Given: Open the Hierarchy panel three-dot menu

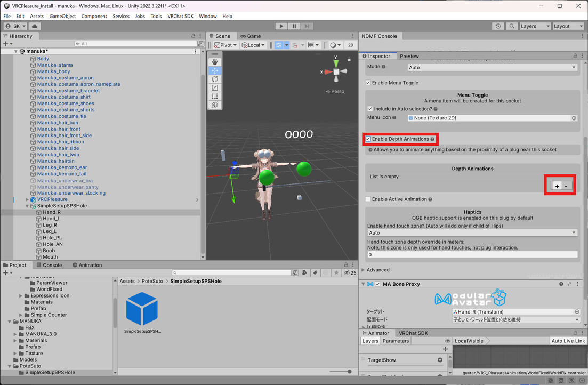Looking at the screenshot, I should (200, 36).
